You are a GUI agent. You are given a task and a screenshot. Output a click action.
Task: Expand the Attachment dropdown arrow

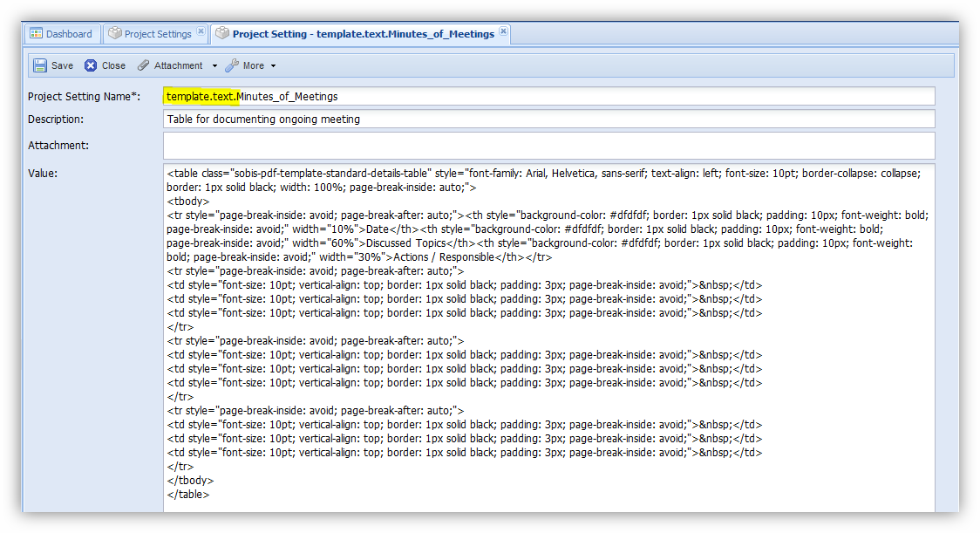click(214, 66)
